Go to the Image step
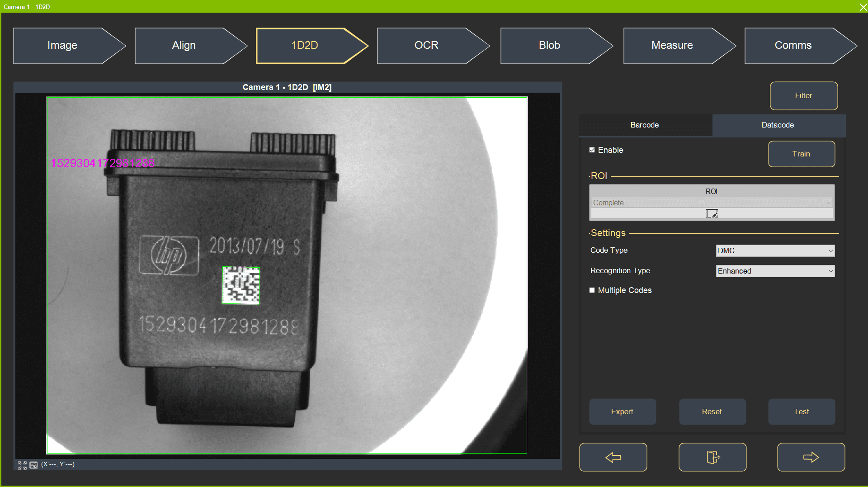This screenshot has height=487, width=868. click(69, 46)
